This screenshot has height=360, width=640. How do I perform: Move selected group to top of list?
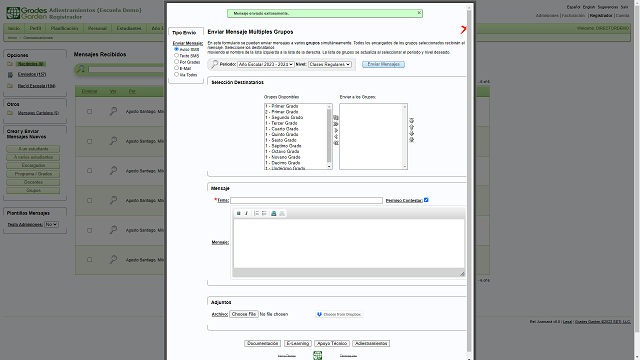(x=411, y=120)
